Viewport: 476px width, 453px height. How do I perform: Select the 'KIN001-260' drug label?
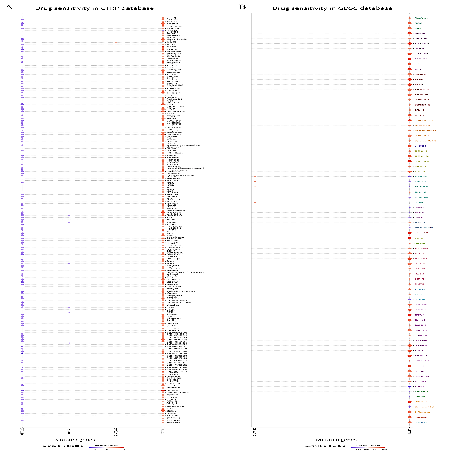click(422, 356)
